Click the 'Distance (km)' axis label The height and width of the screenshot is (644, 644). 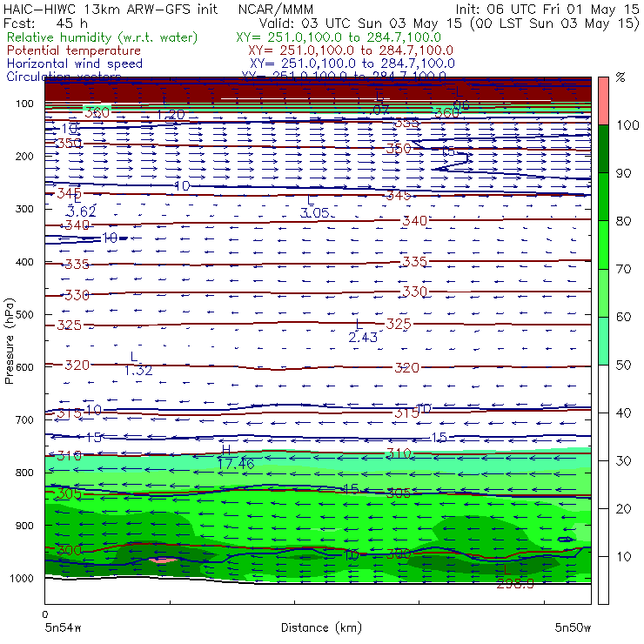[x=321, y=627]
